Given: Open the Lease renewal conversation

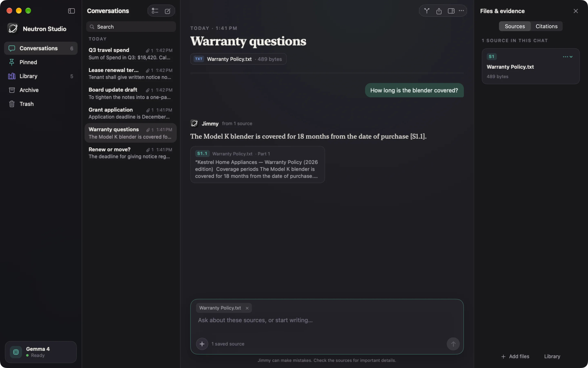Looking at the screenshot, I should click(130, 74).
